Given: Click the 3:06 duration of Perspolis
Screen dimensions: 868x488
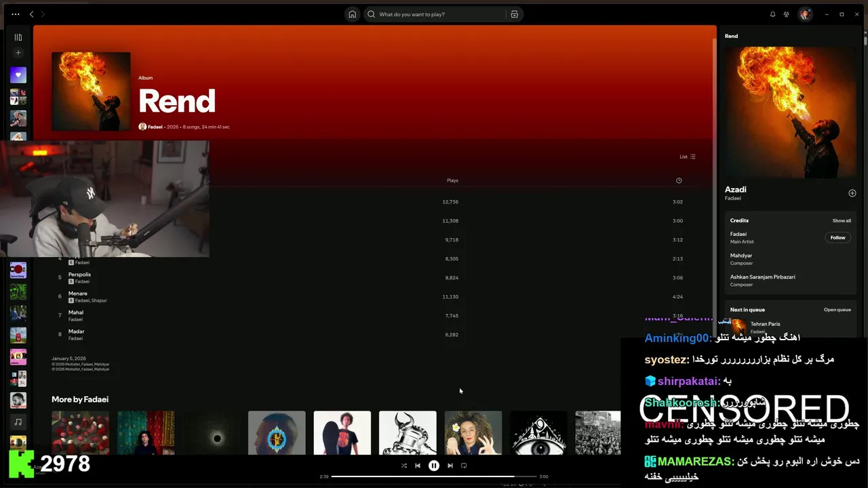Looking at the screenshot, I should [x=678, y=278].
